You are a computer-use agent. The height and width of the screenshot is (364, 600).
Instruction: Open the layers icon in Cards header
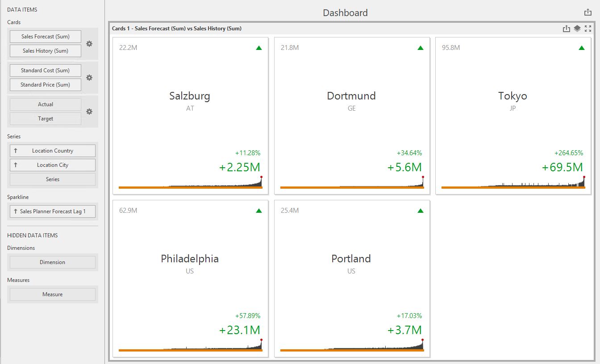577,29
